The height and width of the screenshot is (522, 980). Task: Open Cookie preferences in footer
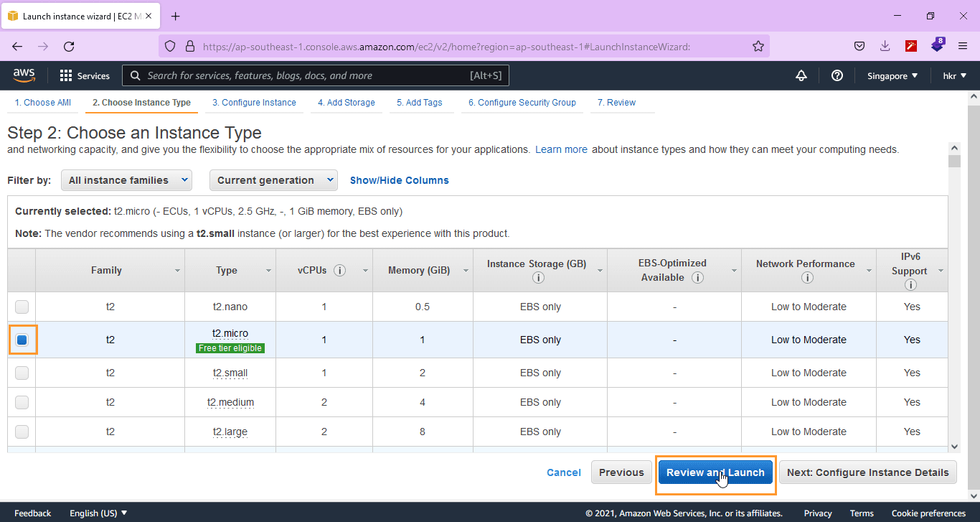928,513
